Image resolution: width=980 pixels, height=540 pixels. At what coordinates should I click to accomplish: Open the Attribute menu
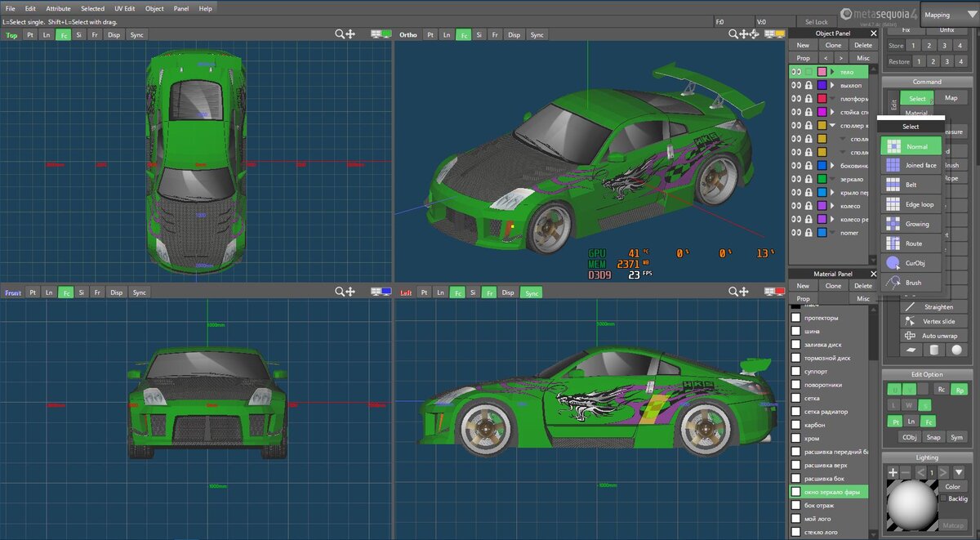click(x=58, y=8)
